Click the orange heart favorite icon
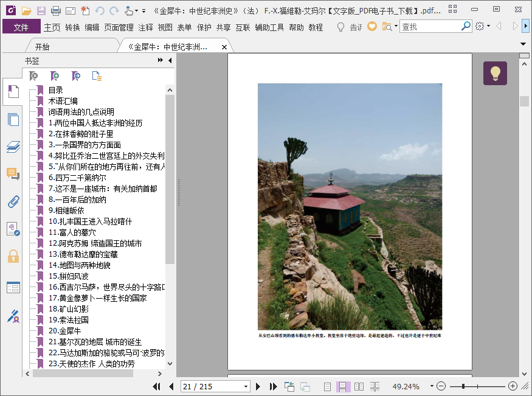Screen dimensions: 532x396 pyautogui.click(x=372, y=26)
